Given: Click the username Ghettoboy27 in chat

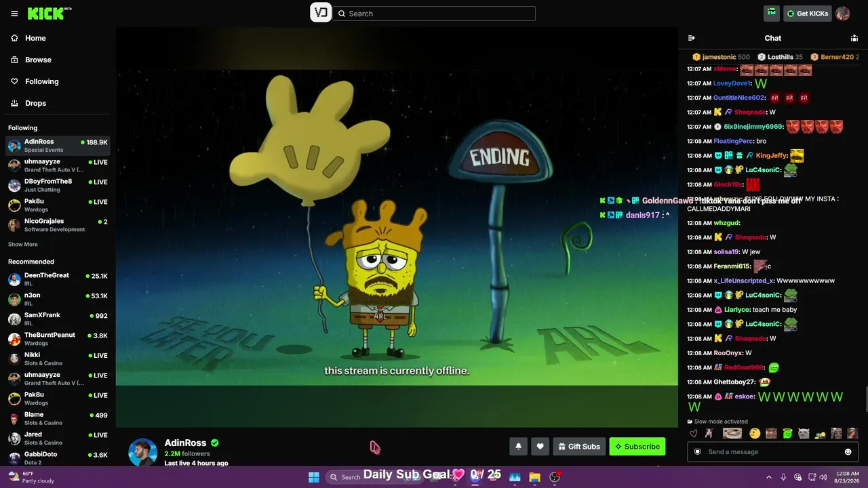Looking at the screenshot, I should [734, 382].
